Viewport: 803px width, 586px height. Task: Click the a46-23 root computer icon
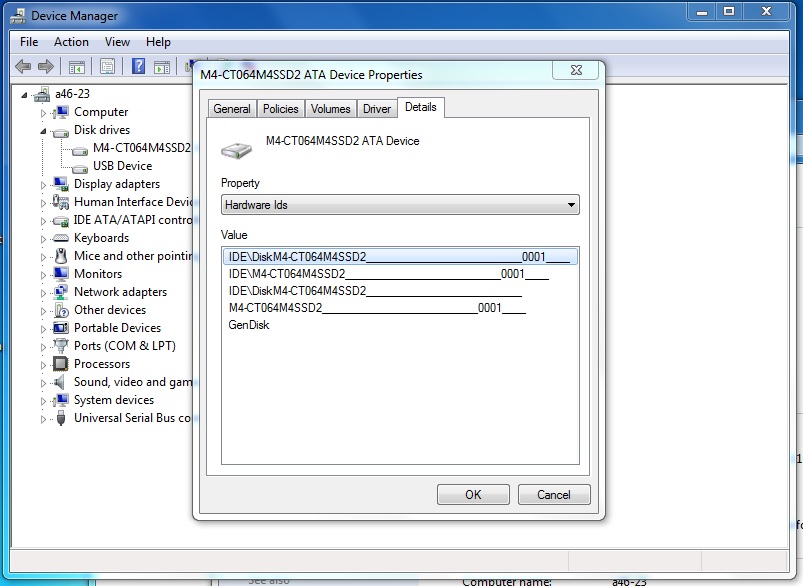click(41, 94)
